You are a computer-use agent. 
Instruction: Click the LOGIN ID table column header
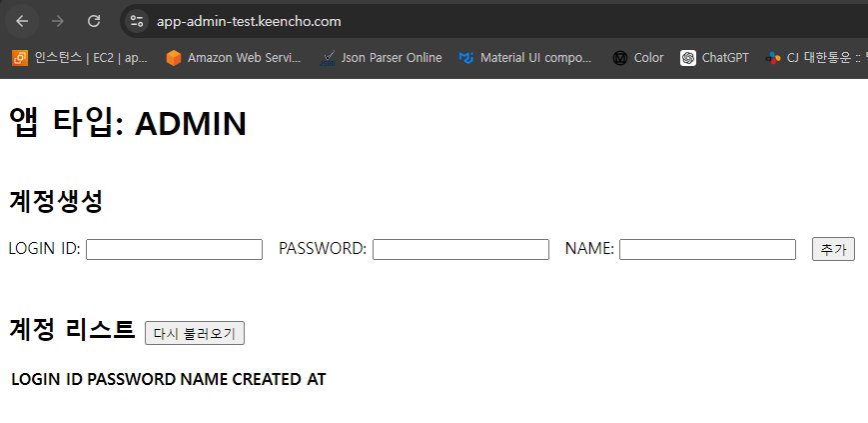[48, 379]
